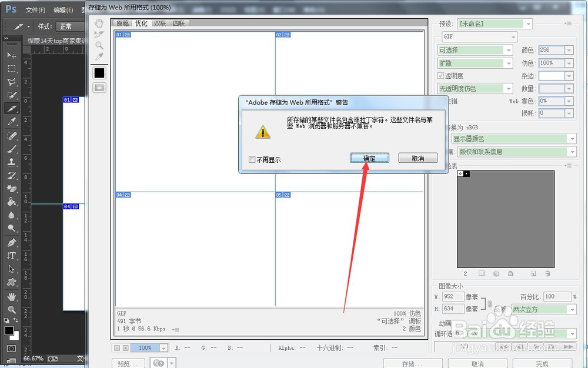Switch to the 双联 tab
Viewport: 588px width, 368px height.
[x=160, y=24]
